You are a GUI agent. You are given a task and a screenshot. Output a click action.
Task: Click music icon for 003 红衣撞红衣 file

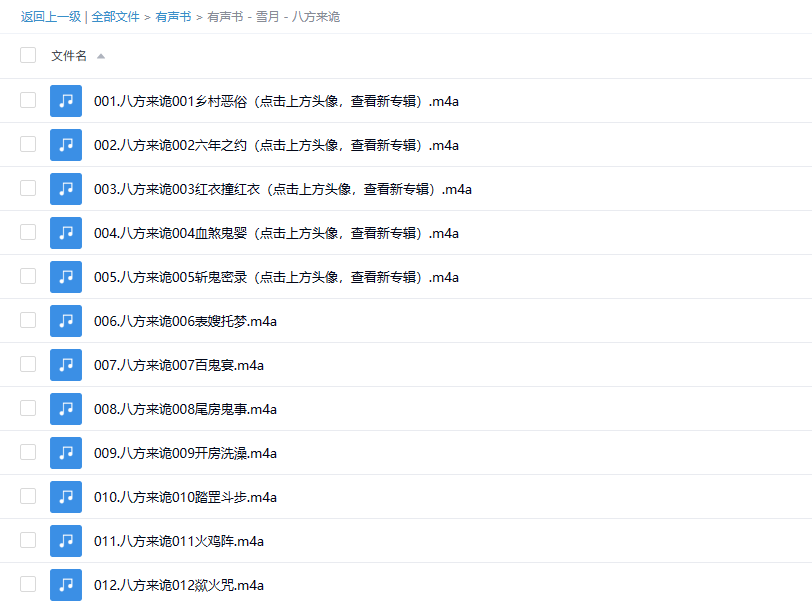point(66,189)
